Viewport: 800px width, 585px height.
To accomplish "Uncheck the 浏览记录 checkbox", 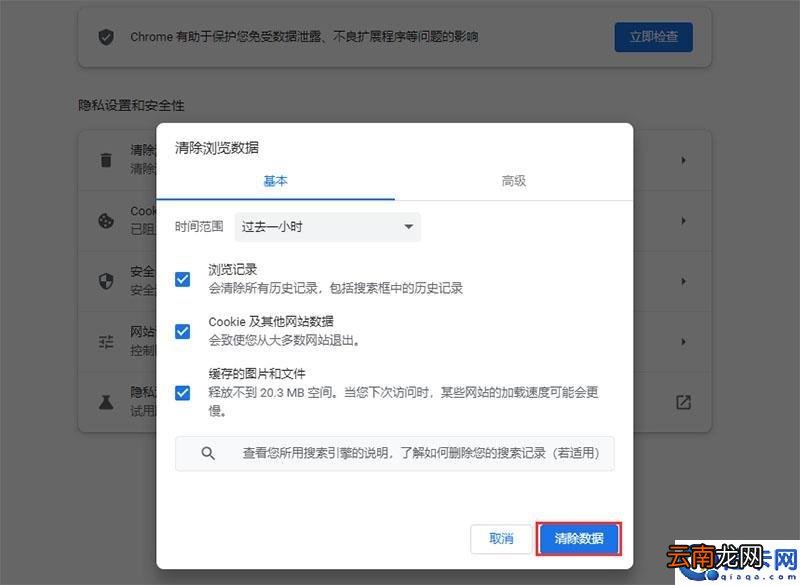I will (183, 279).
